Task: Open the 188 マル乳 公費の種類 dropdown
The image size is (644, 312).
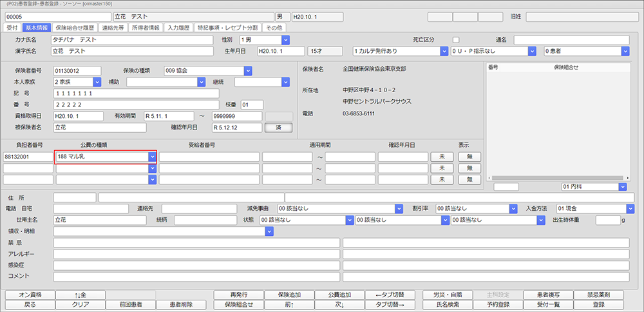Action: point(152,157)
